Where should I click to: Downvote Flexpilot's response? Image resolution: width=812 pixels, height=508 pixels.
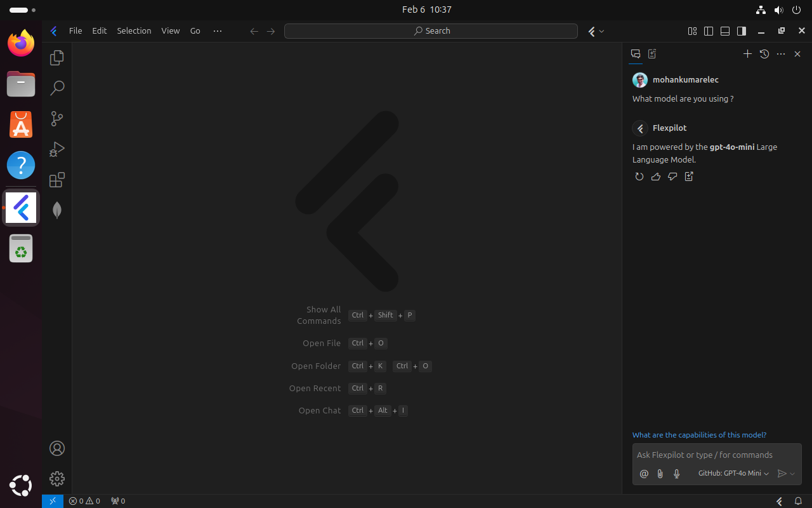(672, 177)
